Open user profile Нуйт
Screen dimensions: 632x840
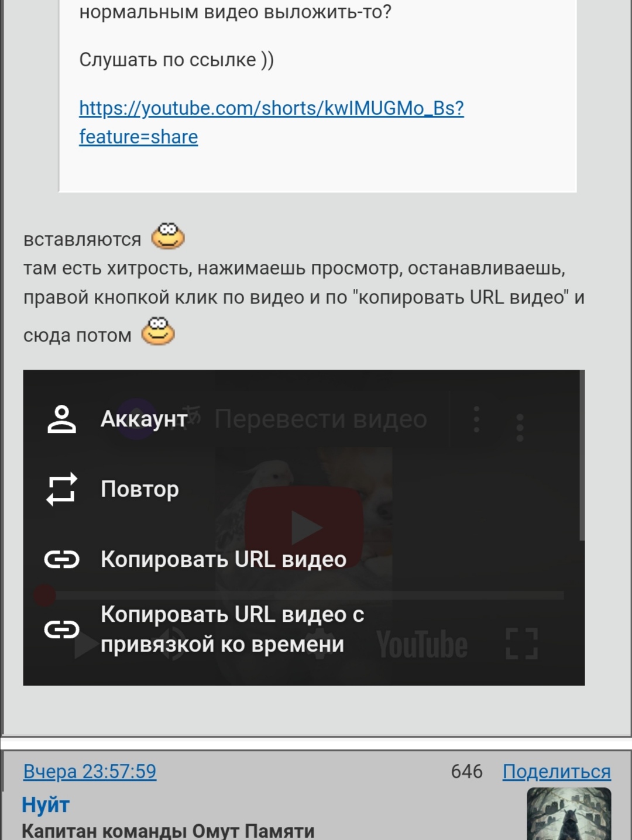point(46,805)
